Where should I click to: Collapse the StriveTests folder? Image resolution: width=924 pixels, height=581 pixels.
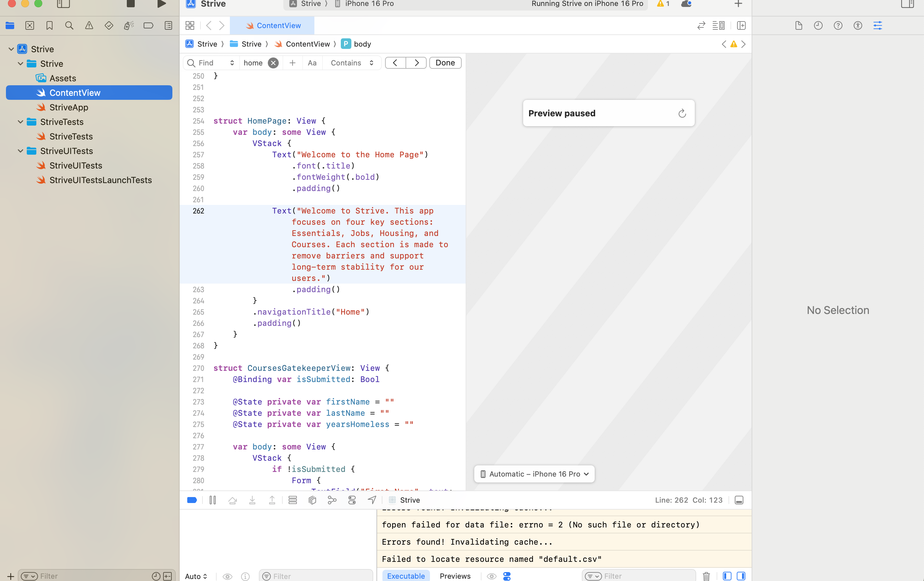[20, 122]
